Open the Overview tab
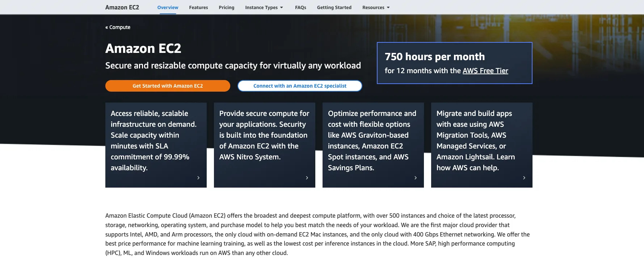This screenshot has width=644, height=272. (x=168, y=7)
